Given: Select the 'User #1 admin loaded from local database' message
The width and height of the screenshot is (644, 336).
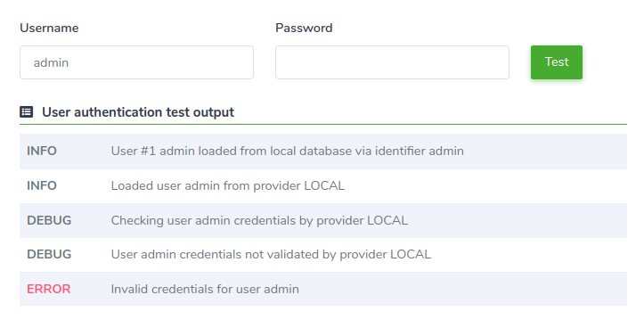Looking at the screenshot, I should click(x=288, y=152).
